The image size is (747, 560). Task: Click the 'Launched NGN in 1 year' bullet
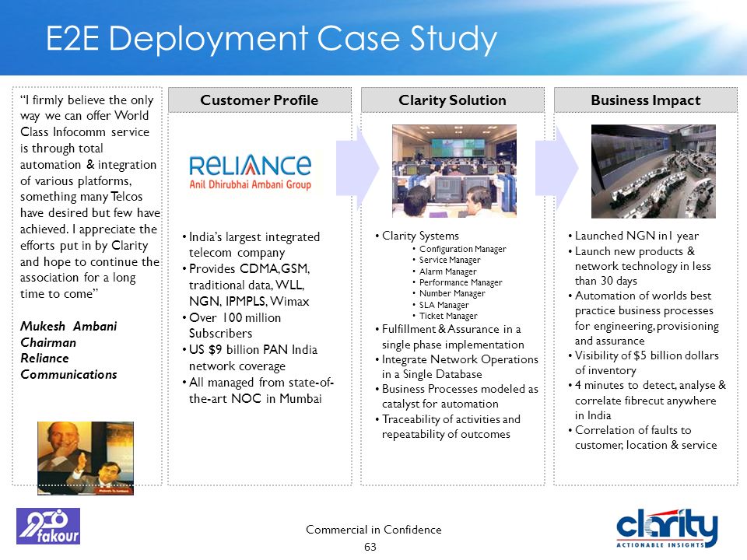pos(633,236)
